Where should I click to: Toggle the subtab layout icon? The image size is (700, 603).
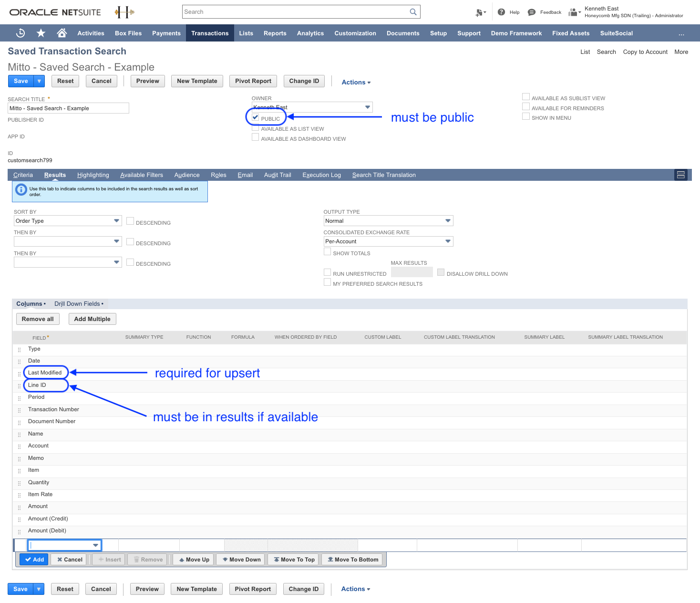[681, 175]
